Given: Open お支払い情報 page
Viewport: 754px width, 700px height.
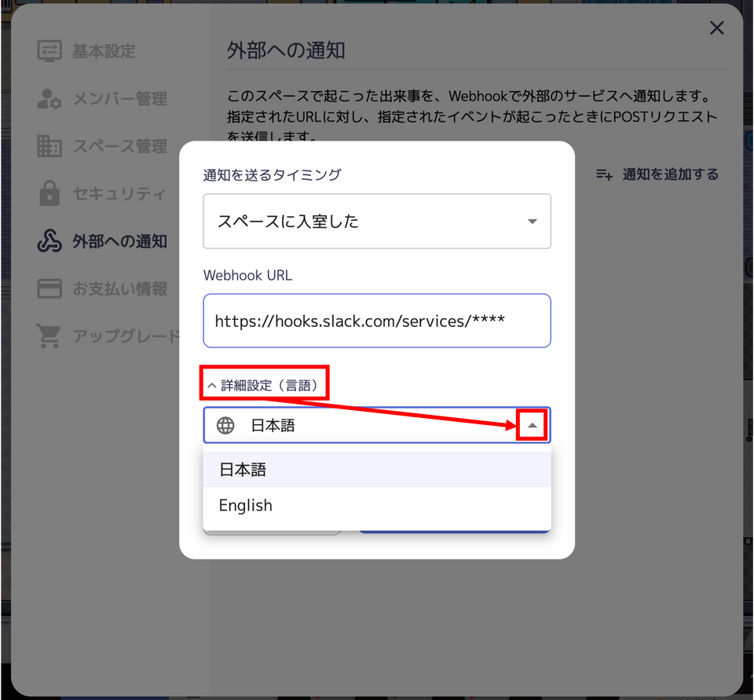Looking at the screenshot, I should click(x=102, y=288).
